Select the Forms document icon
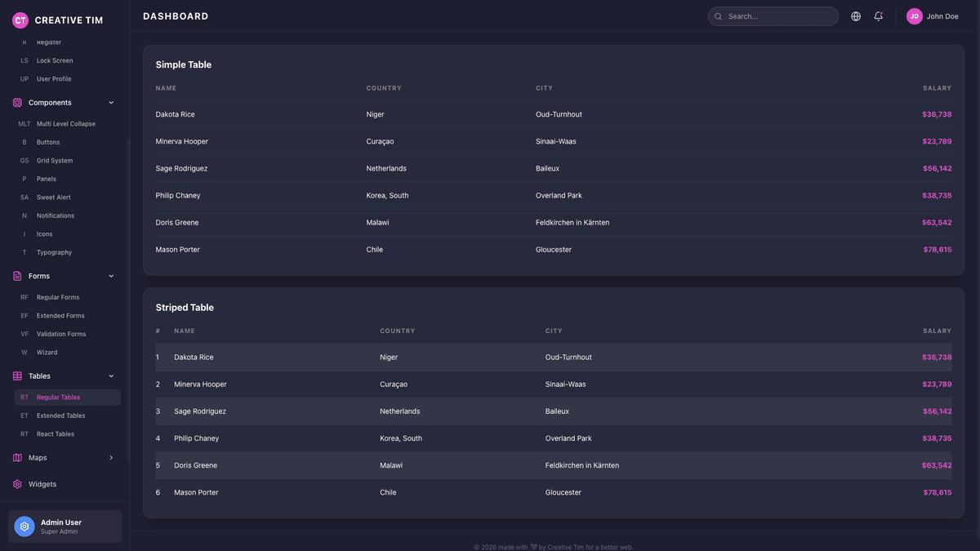 (x=16, y=276)
